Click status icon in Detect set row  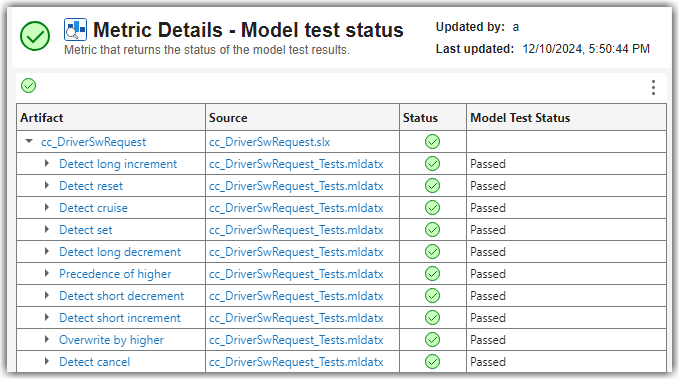tap(432, 230)
